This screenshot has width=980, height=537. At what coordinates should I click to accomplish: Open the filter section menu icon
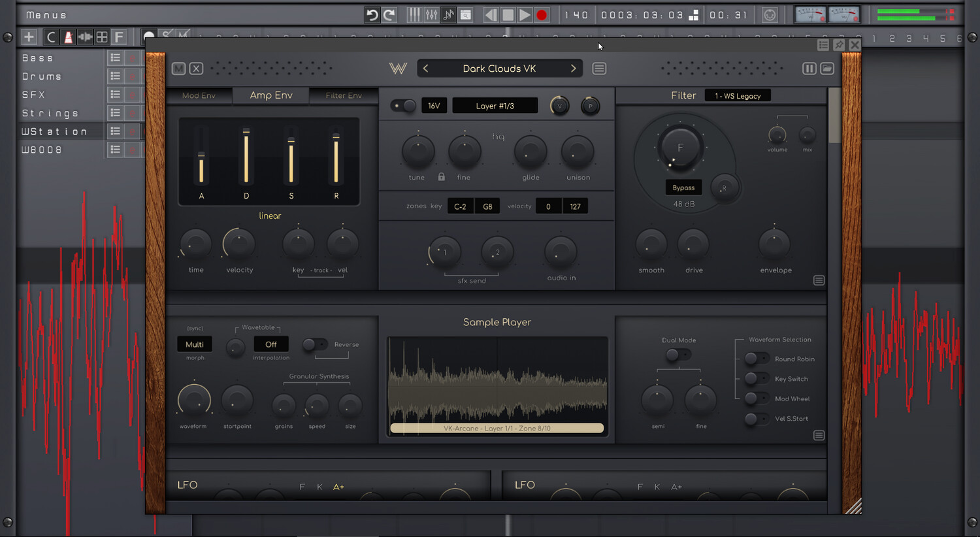(819, 280)
